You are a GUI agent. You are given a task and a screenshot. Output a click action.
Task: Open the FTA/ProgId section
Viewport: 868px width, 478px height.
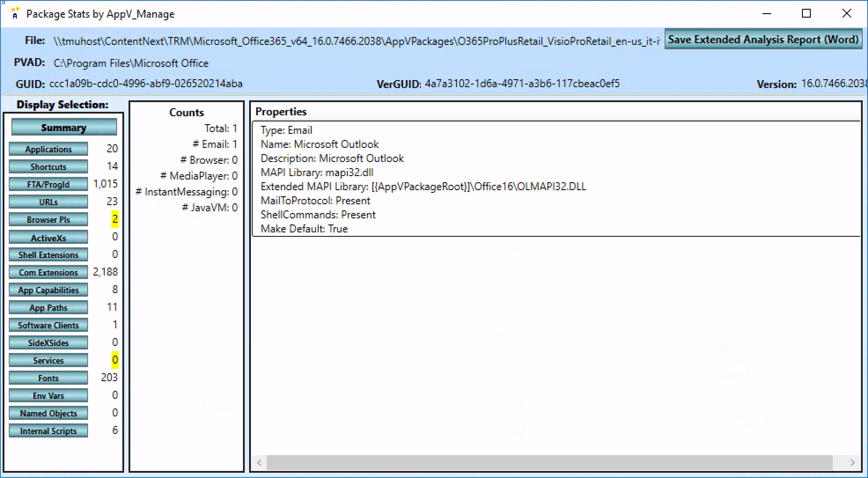[x=48, y=184]
